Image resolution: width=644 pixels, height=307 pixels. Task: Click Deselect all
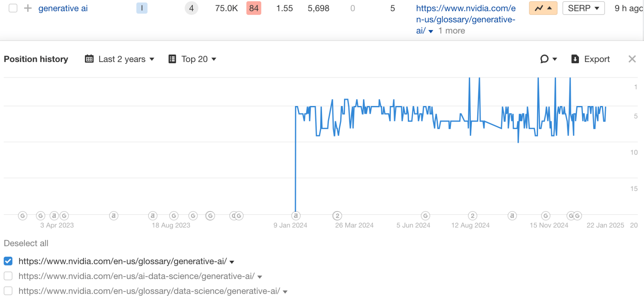coord(26,243)
